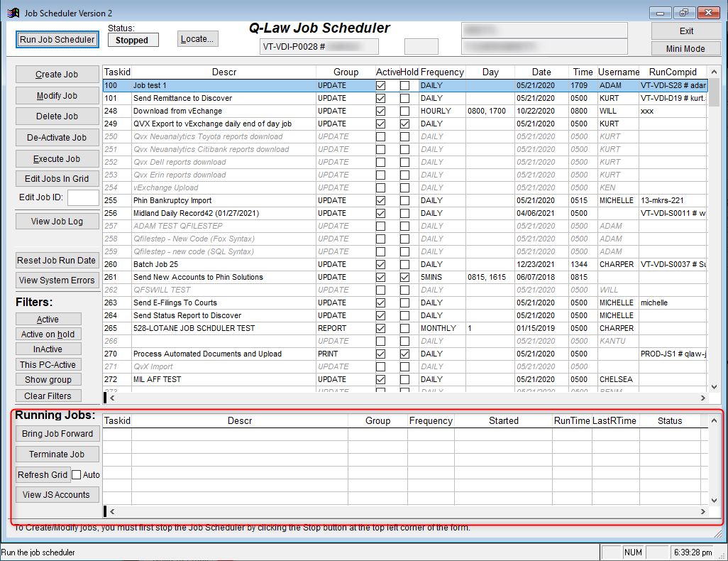Click the jobs grid scroll-up arrow
The width and height of the screenshot is (728, 561).
click(714, 72)
